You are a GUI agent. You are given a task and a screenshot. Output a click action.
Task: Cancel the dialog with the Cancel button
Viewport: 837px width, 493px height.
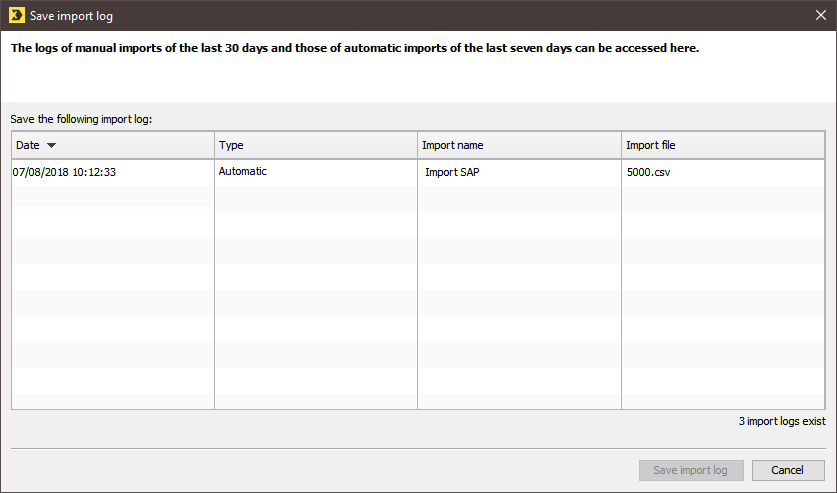click(788, 470)
